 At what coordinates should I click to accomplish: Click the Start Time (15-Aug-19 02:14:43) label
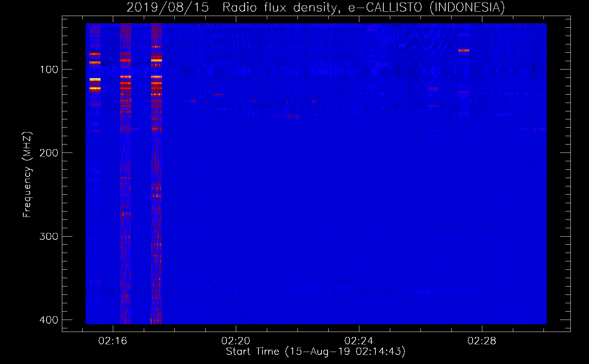[316, 352]
